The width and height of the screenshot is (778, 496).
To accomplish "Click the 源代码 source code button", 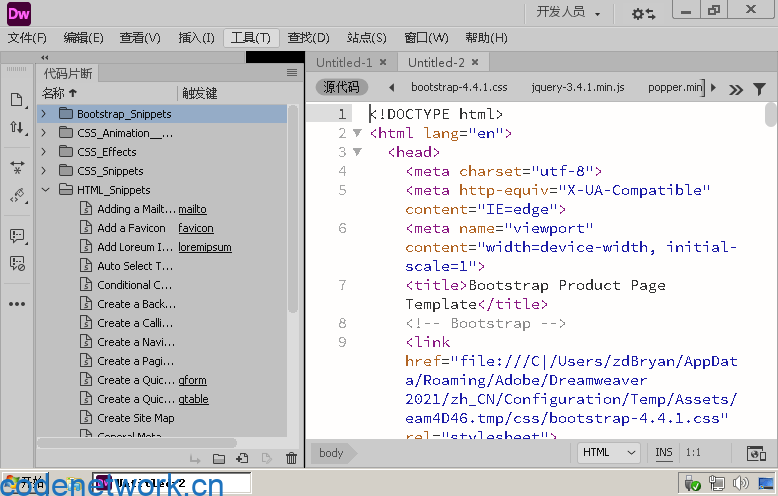I will 341,87.
